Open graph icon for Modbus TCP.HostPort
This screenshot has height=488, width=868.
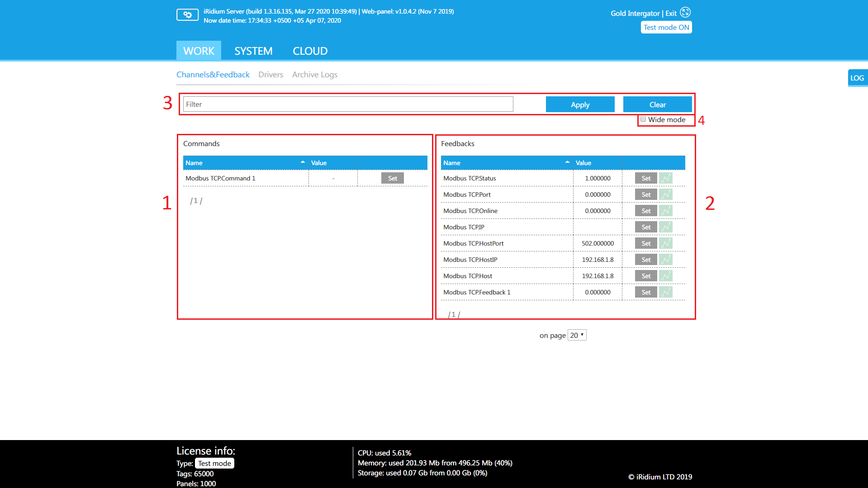(x=665, y=243)
